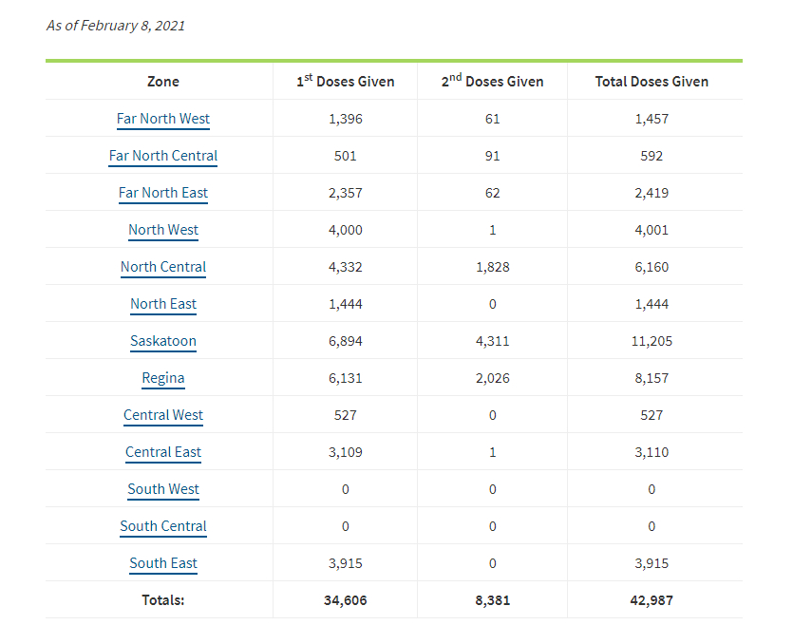
Task: Open the Regina zone link
Action: (x=163, y=378)
